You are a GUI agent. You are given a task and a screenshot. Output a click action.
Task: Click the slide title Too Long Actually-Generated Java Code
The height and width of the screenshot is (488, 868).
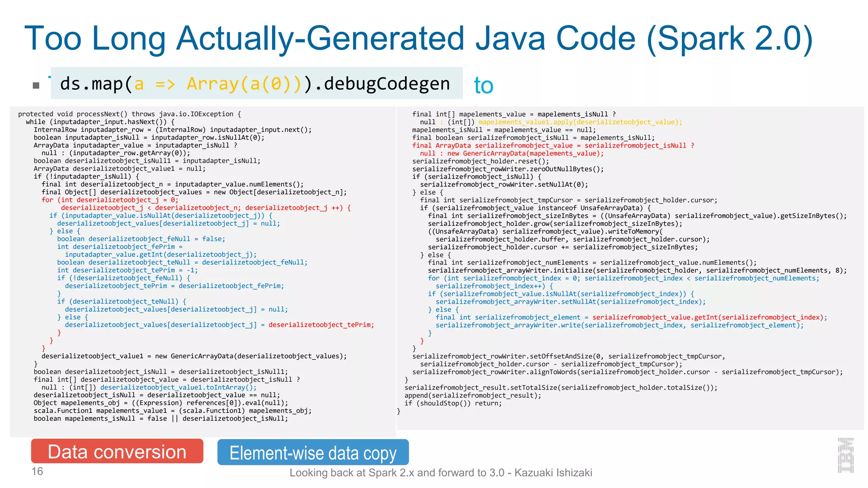pos(419,38)
